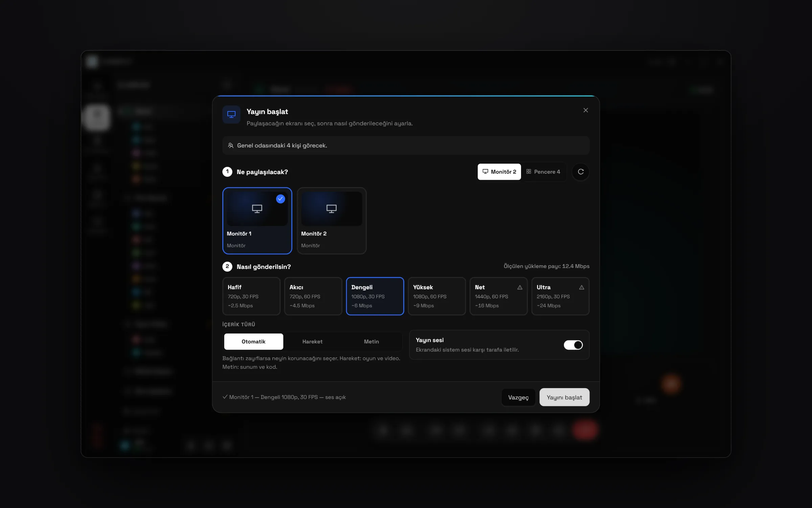This screenshot has height=508, width=812.
Task: Set content type to Metin
Action: click(x=371, y=341)
